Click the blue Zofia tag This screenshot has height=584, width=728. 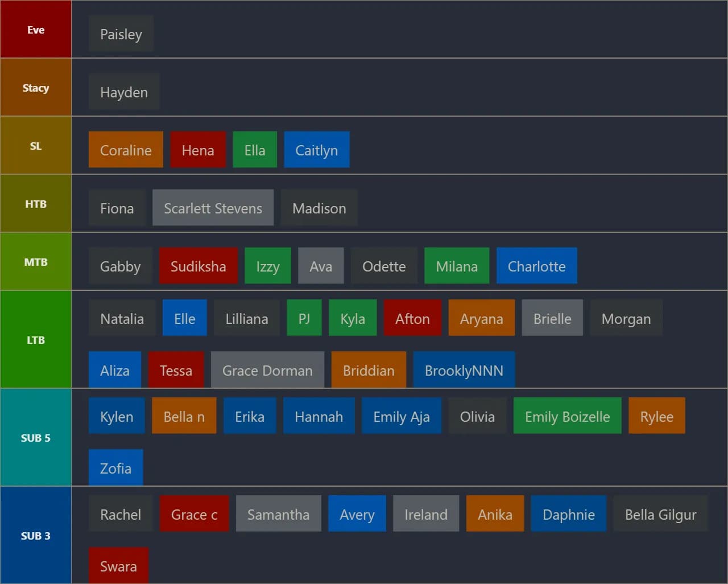(x=115, y=468)
